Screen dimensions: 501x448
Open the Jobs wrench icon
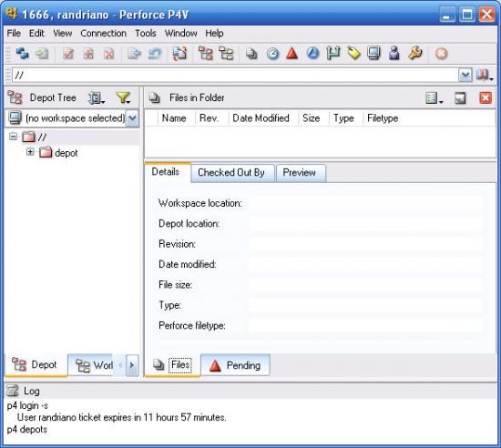(415, 54)
